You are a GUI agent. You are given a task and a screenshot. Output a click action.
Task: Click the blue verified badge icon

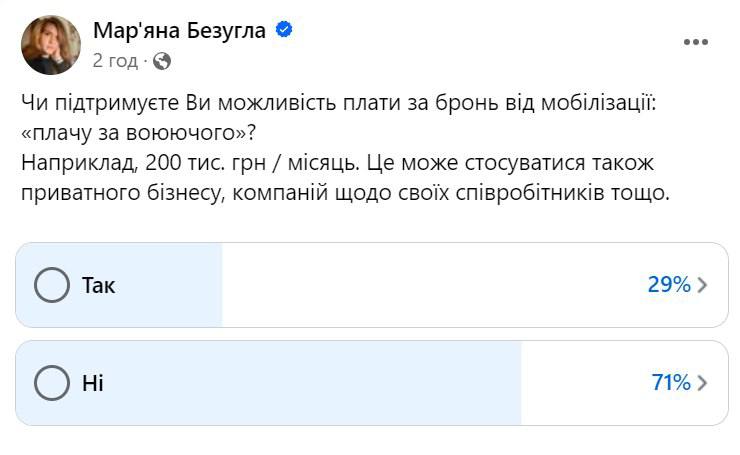point(284,30)
